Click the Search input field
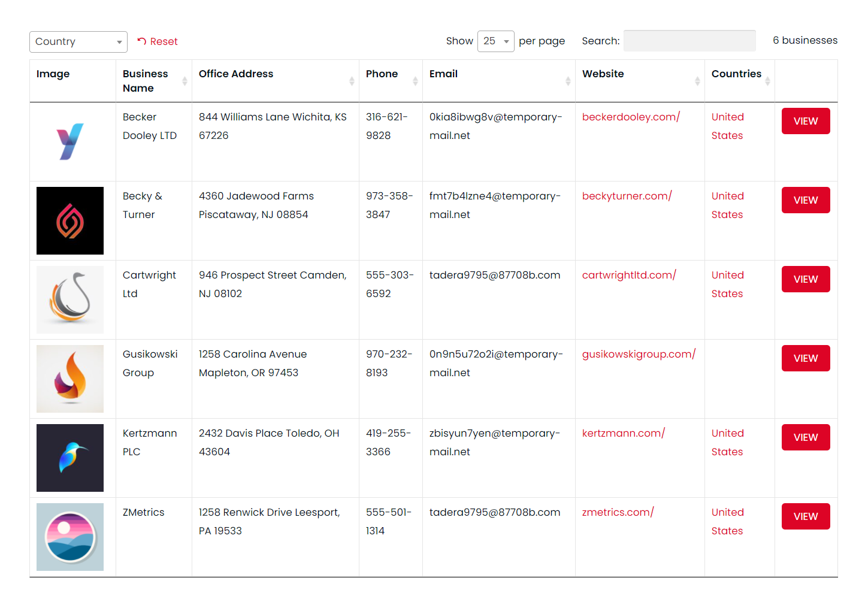Viewport: 868px width, 608px height. (689, 41)
